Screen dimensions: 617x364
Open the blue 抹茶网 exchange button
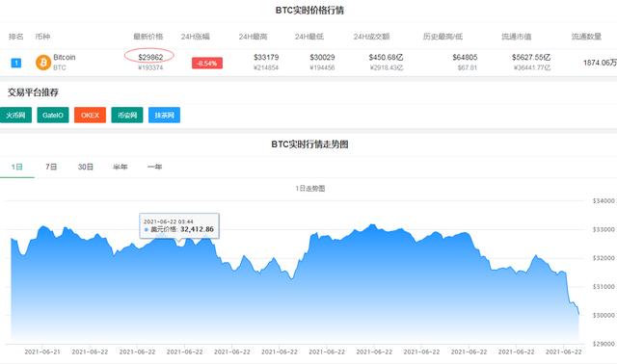[164, 116]
